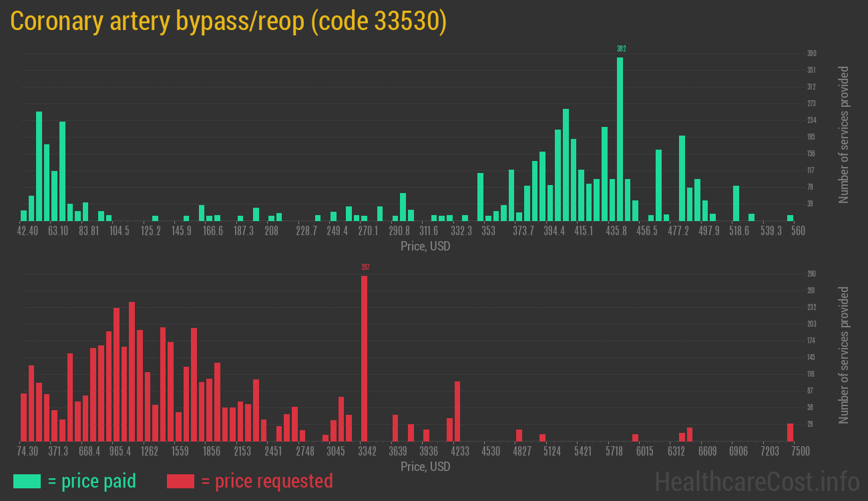Click the rightmost red bar near 7500
Image resolution: width=868 pixels, height=501 pixels.
(790, 432)
